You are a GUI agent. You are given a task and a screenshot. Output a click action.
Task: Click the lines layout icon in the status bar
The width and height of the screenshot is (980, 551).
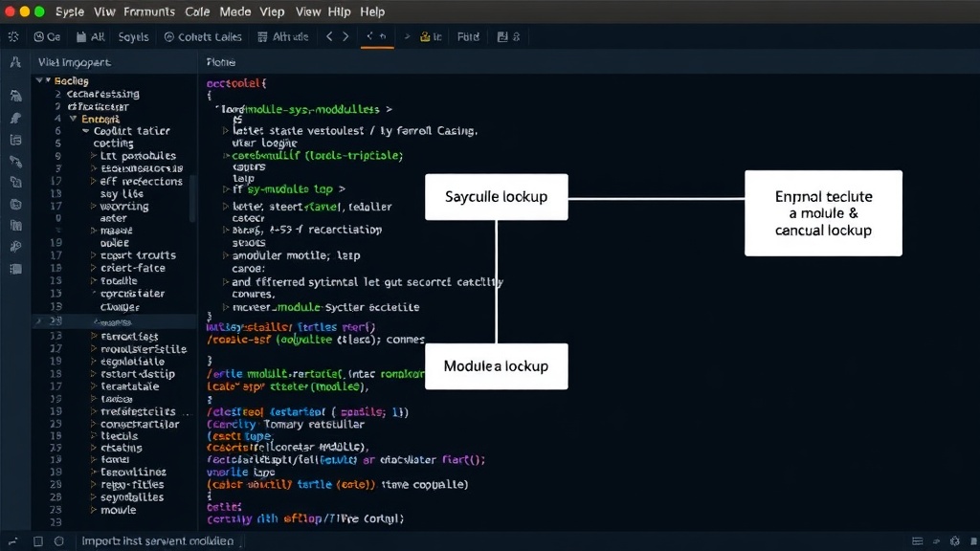(x=918, y=541)
